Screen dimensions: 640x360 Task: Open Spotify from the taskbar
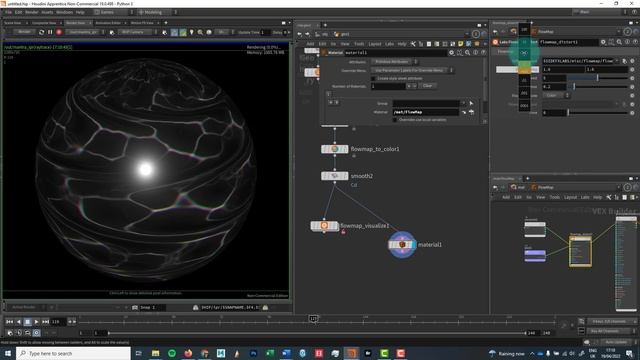172,353
